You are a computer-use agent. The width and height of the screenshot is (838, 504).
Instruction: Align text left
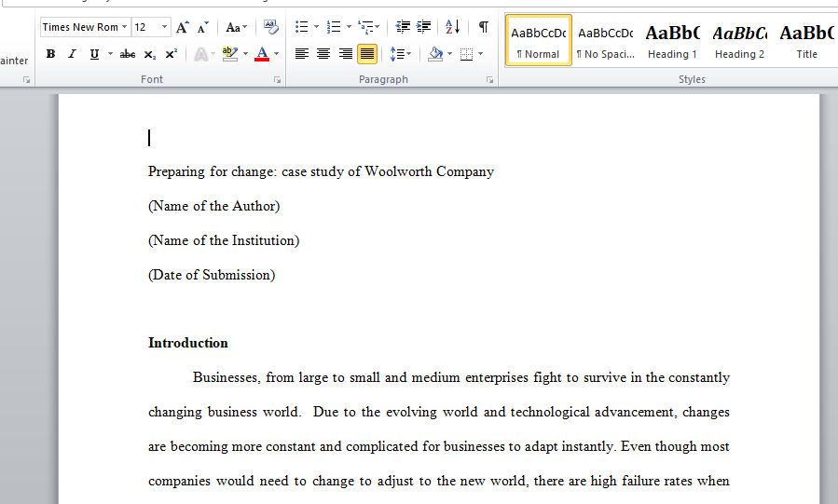tap(302, 54)
